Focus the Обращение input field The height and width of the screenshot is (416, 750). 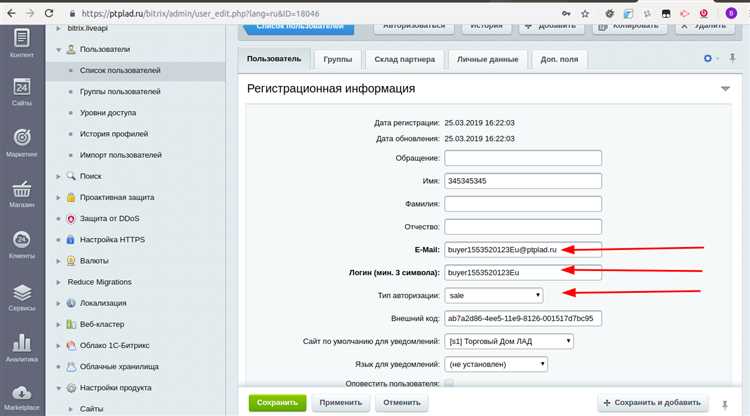click(523, 158)
